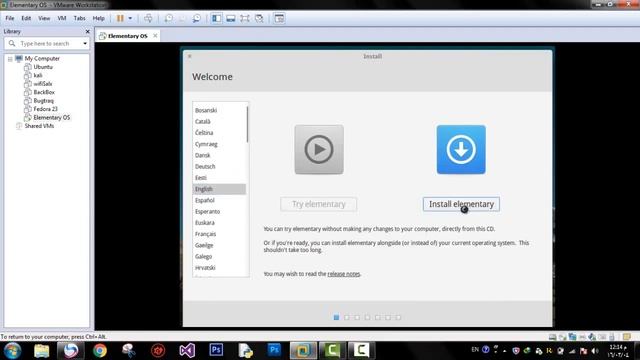Toggle the thumbnail bar icon
This screenshot has width=640, height=360.
(x=231, y=18)
